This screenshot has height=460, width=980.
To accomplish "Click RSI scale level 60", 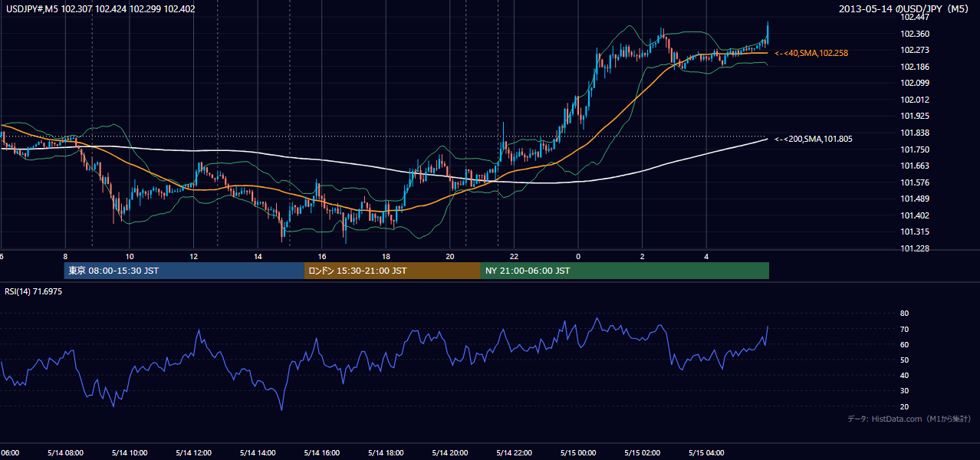I will 904,344.
